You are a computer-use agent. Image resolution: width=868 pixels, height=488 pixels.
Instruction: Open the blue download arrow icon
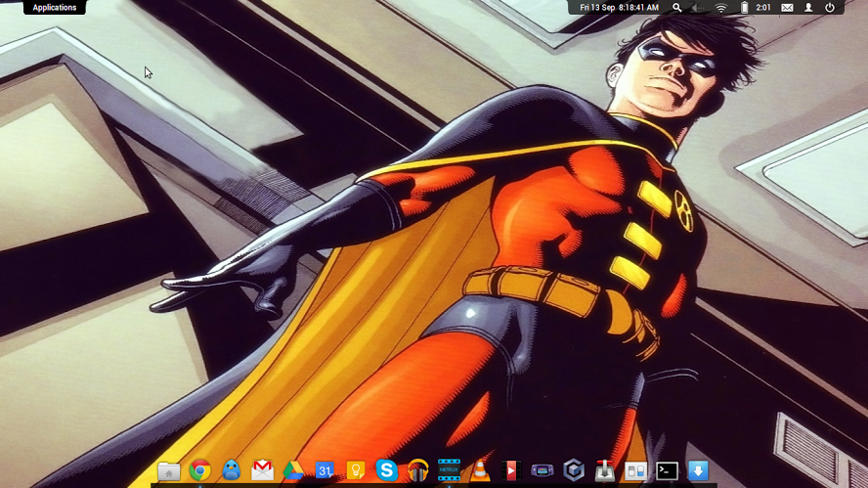(698, 470)
